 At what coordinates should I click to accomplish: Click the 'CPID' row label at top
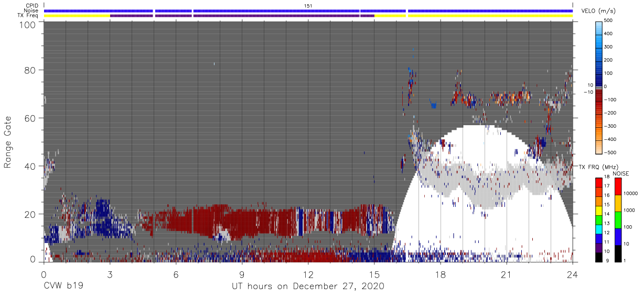32,6
